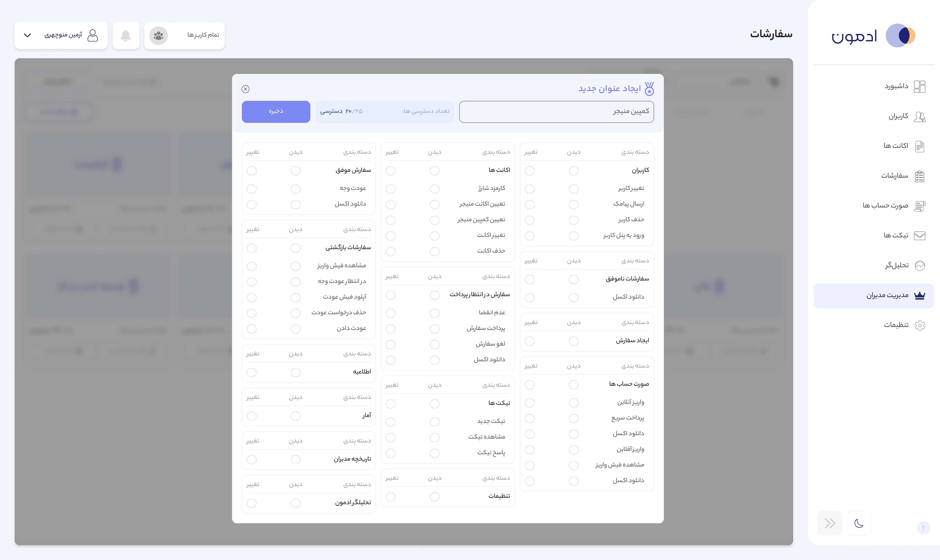Click the help question mark icon
Image resolution: width=940 pixels, height=560 pixels.
[923, 528]
